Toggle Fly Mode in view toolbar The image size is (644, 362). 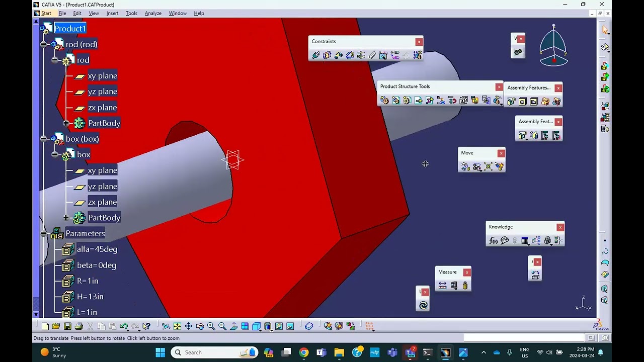166,326
